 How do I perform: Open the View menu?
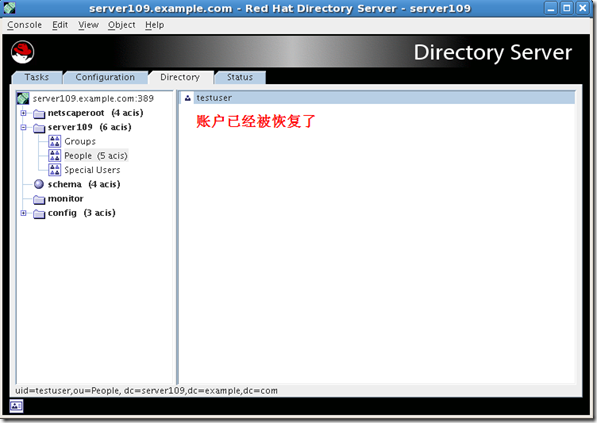(x=88, y=25)
